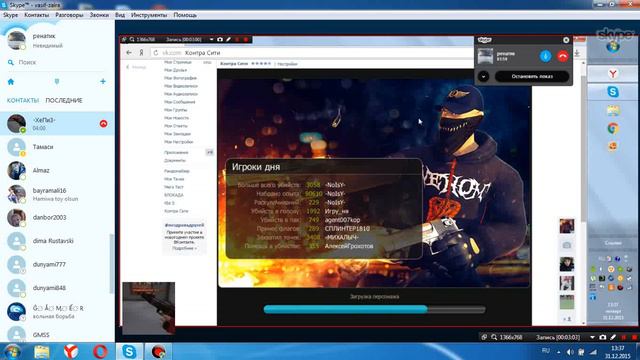This screenshot has width=640, height=360.
Task: Click the pencil icon in top recorder bar
Action: 229,40
